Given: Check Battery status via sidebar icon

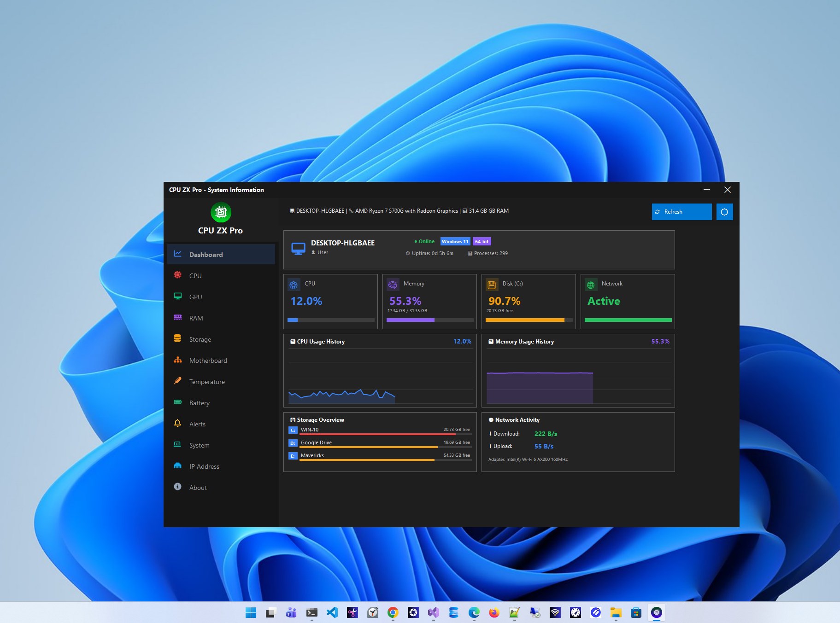Looking at the screenshot, I should [178, 402].
